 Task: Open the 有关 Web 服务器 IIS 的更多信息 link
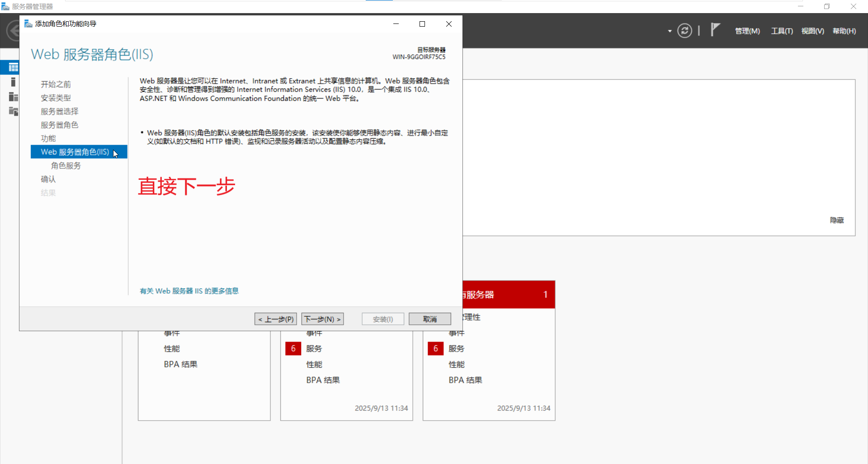(189, 291)
